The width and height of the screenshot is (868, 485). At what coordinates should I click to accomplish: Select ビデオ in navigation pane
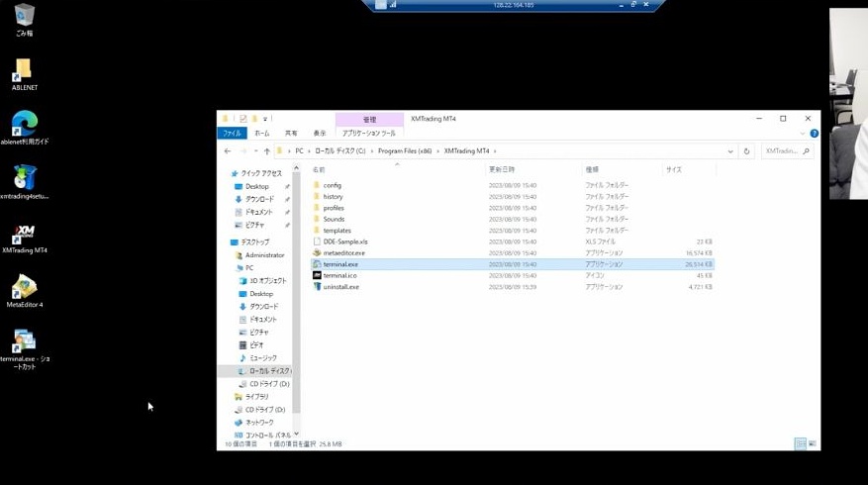pos(250,345)
